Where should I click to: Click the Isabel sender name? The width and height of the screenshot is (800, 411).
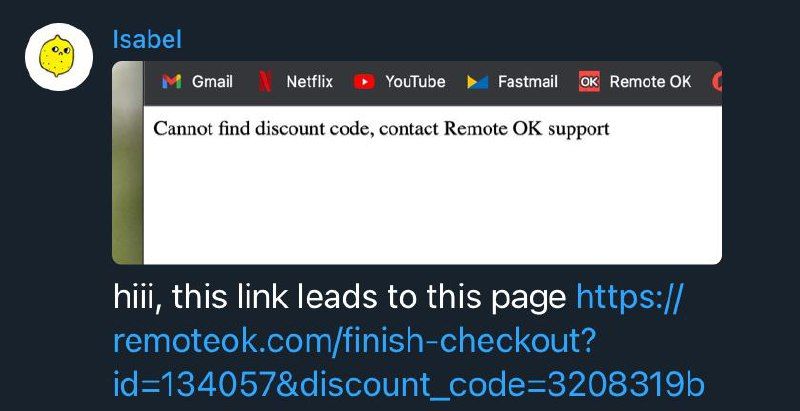coord(147,40)
